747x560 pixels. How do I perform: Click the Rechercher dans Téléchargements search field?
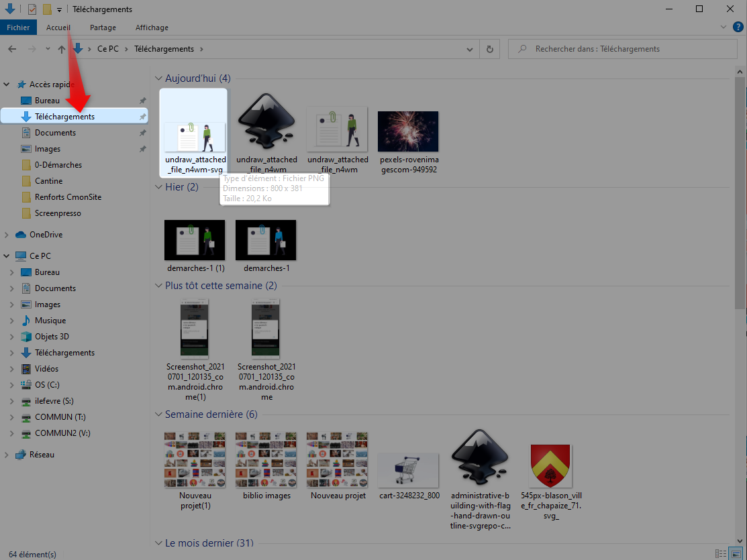(x=624, y=49)
